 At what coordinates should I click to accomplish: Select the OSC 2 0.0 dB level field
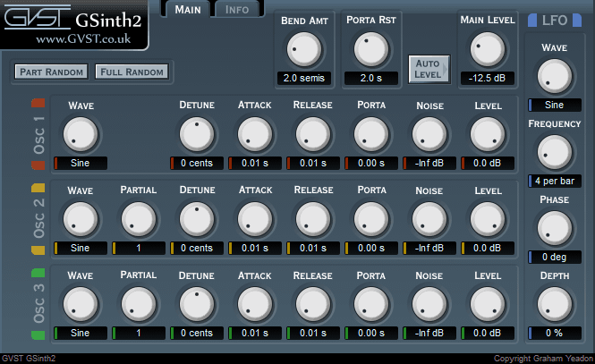488,248
